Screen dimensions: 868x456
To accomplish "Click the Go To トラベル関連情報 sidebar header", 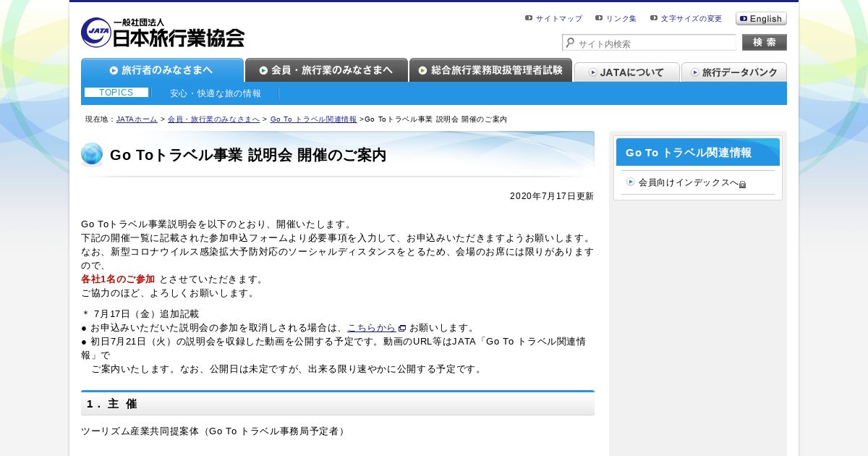I will click(x=698, y=152).
